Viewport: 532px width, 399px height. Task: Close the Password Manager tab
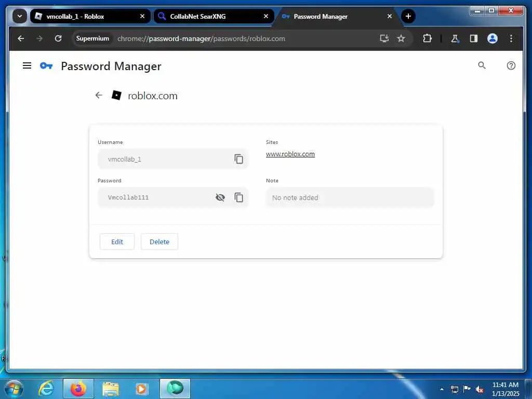coord(390,16)
